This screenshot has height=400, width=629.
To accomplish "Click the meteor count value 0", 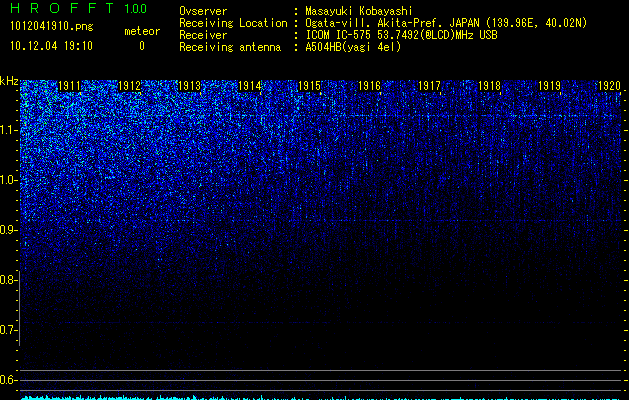I will tap(142, 46).
